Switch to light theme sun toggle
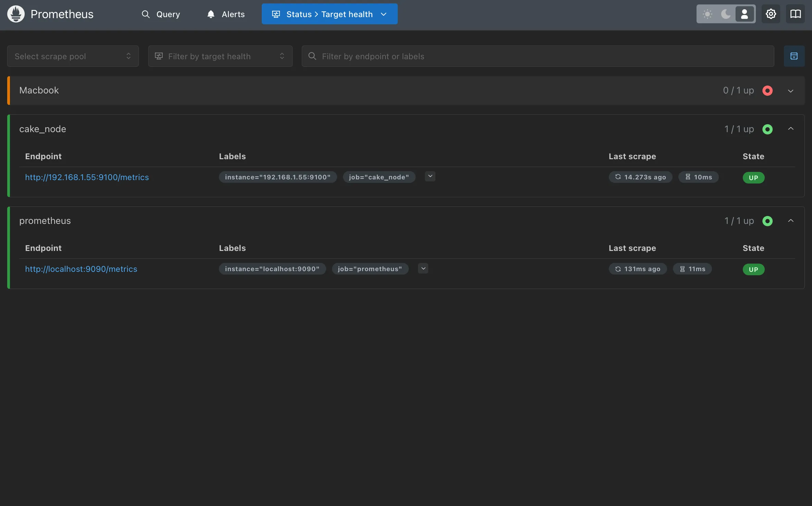 point(707,14)
